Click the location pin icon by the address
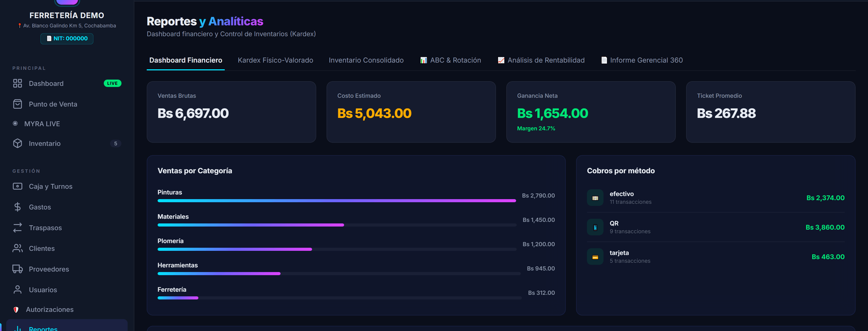The width and height of the screenshot is (868, 331). pos(20,25)
